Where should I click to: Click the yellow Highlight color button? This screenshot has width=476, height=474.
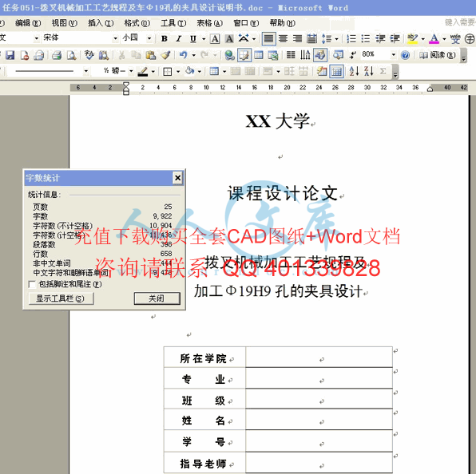[x=413, y=39]
